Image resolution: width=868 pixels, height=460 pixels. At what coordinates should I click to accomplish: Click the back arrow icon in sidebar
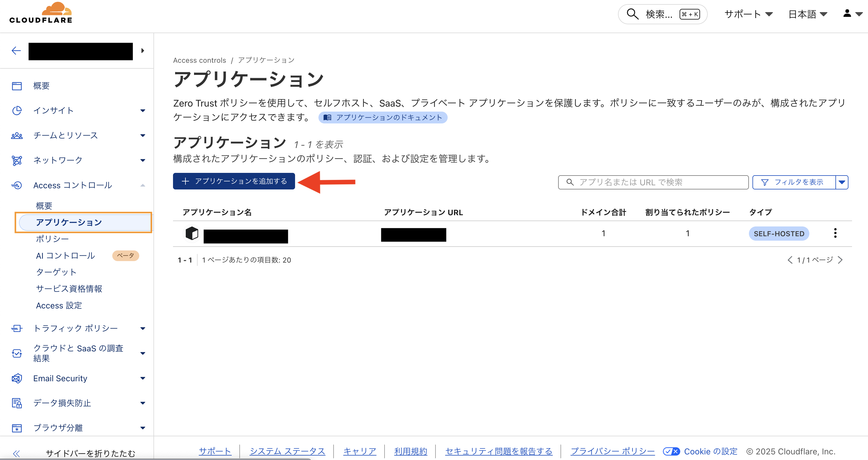pyautogui.click(x=16, y=51)
